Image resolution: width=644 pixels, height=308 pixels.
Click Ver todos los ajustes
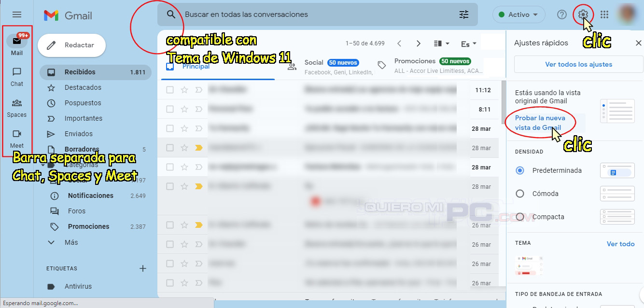pyautogui.click(x=579, y=64)
